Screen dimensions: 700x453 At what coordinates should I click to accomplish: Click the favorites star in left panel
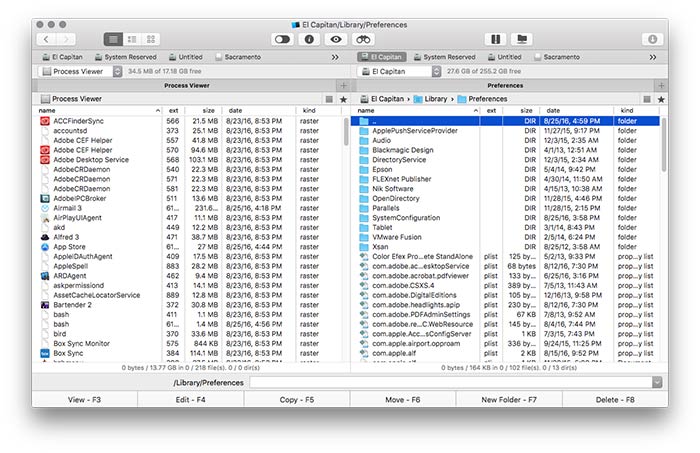(x=344, y=99)
